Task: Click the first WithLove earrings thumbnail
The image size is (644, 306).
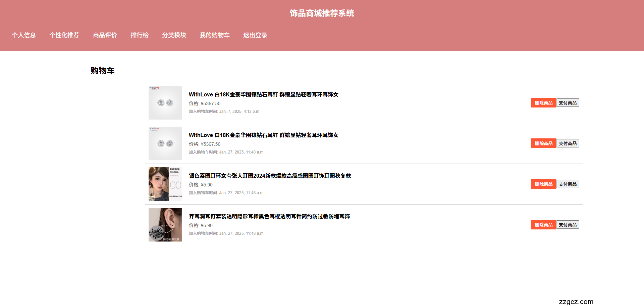Action: tap(165, 102)
